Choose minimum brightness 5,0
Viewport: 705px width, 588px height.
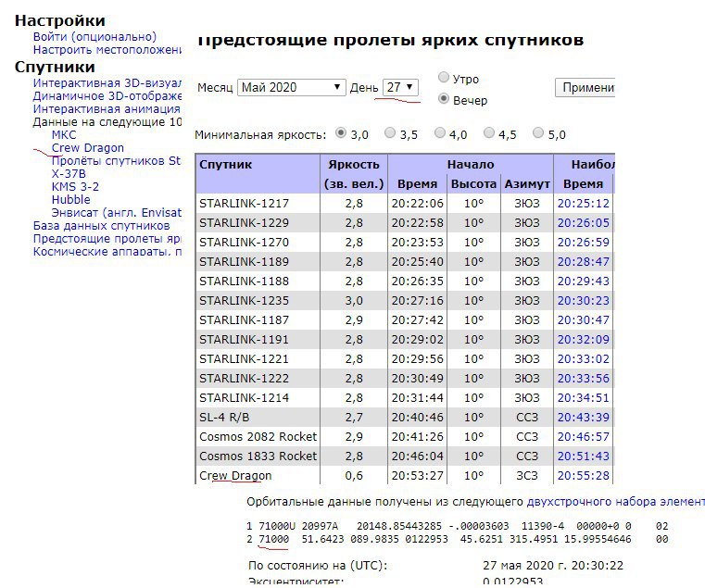click(537, 132)
